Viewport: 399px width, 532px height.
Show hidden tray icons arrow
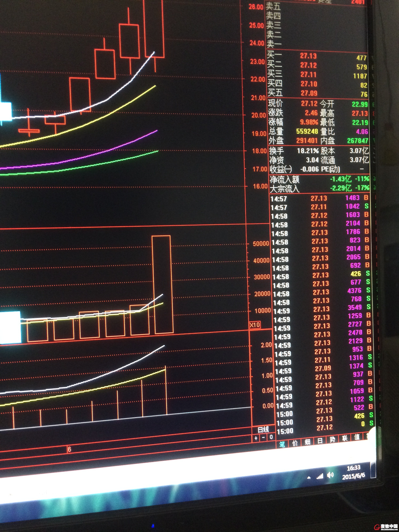coord(309,478)
